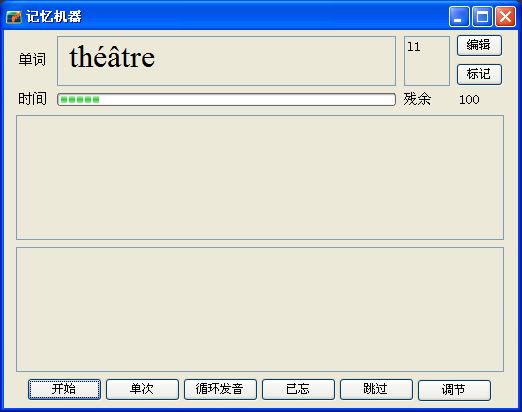522x412 pixels.
Task: Close the 记忆机器 window
Action: tap(505, 17)
